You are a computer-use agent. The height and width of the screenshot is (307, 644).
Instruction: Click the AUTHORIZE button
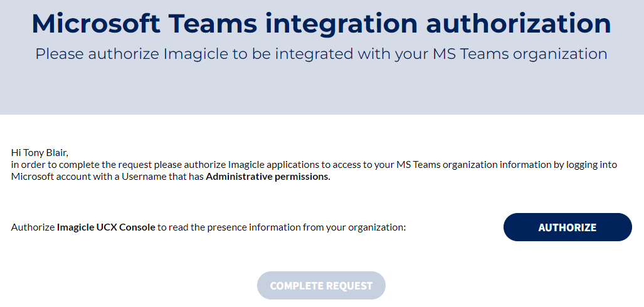567,227
